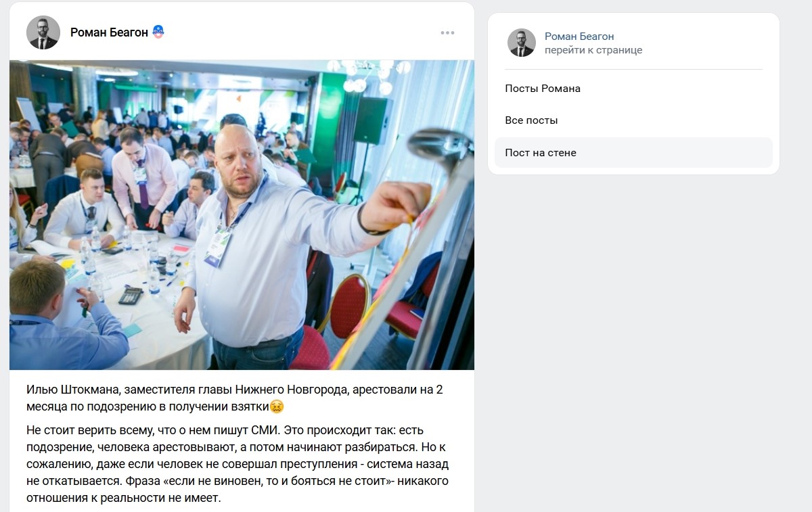Open the three-dot post options menu

[x=447, y=32]
